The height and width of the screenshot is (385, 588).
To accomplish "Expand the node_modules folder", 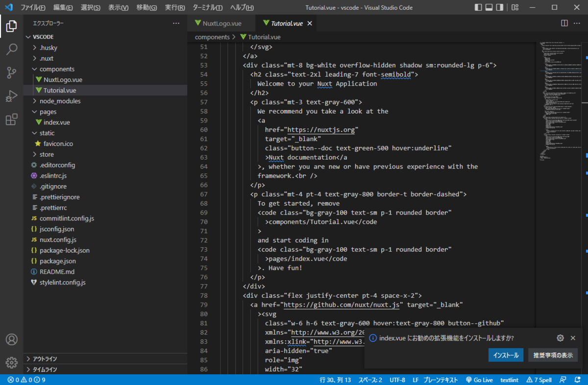I will [105, 101].
